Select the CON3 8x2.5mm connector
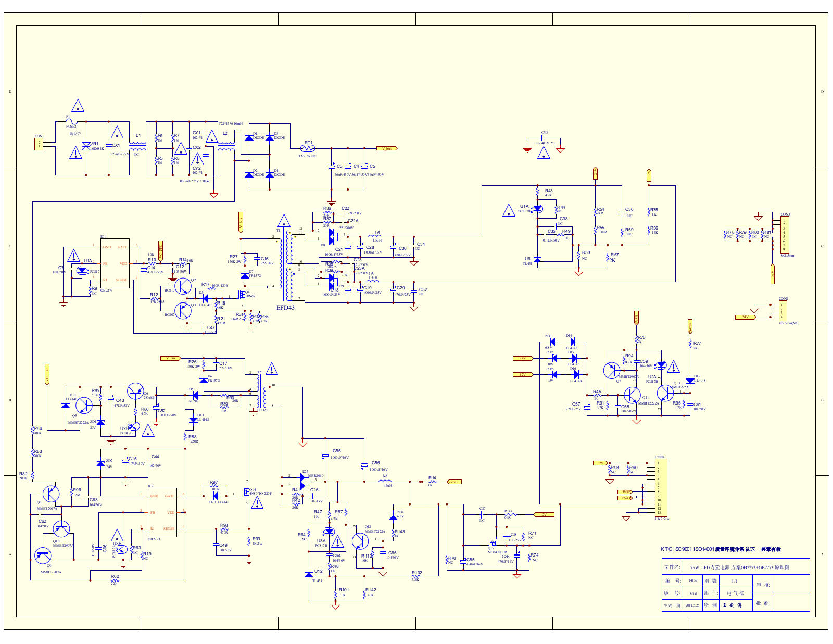 pos(784,234)
